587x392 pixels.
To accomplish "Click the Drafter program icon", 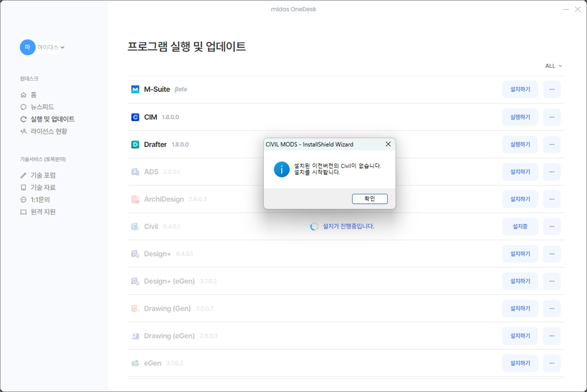I will [x=135, y=144].
